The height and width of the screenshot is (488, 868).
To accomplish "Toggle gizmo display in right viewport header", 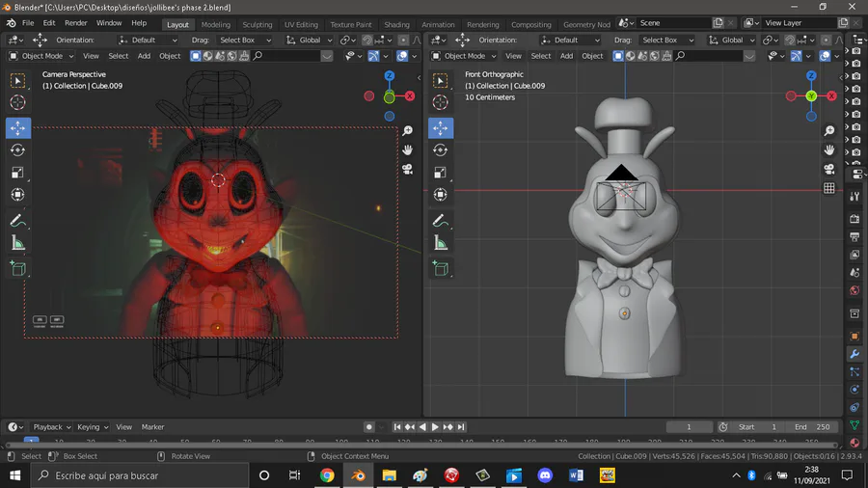I will [796, 56].
